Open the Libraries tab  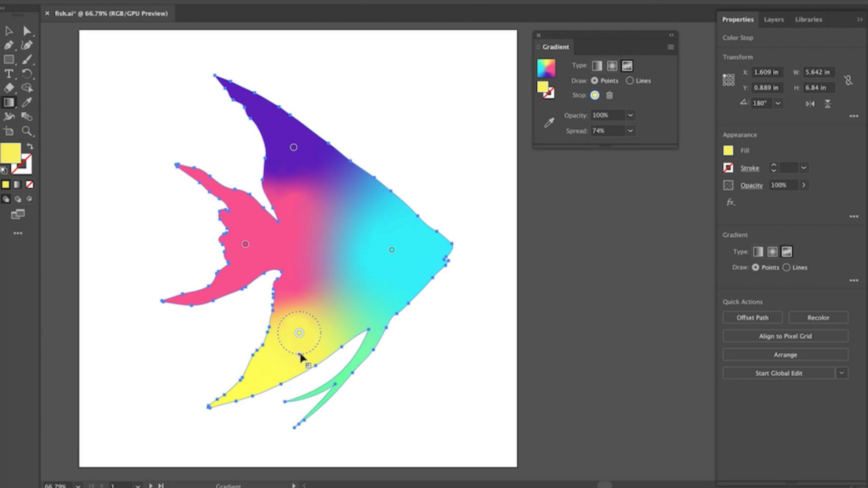808,19
